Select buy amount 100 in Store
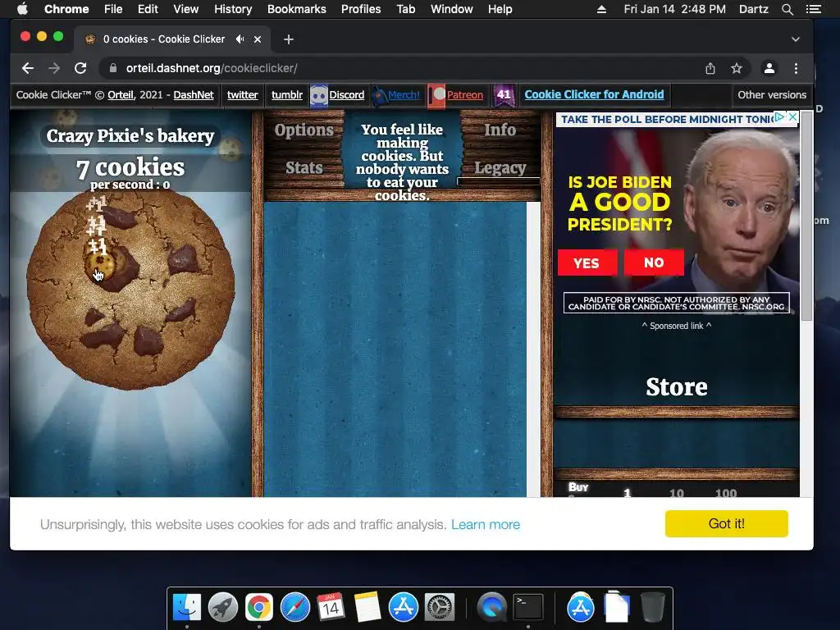The image size is (840, 630). (726, 493)
